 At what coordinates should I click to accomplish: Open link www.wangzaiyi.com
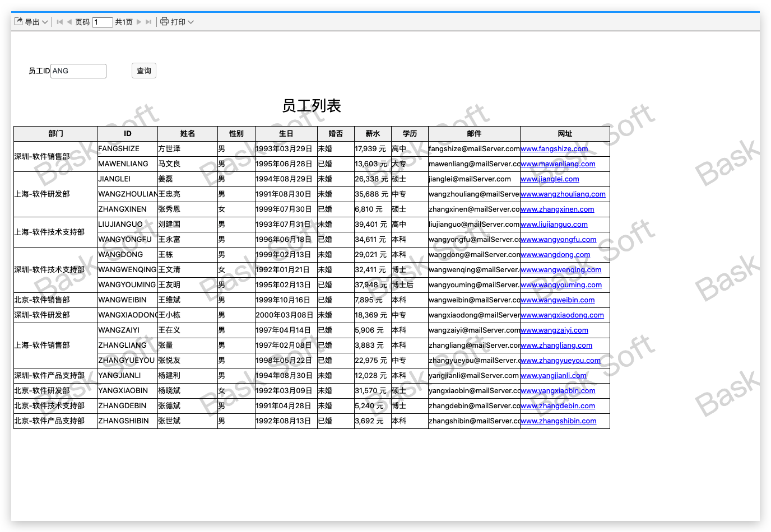(554, 330)
